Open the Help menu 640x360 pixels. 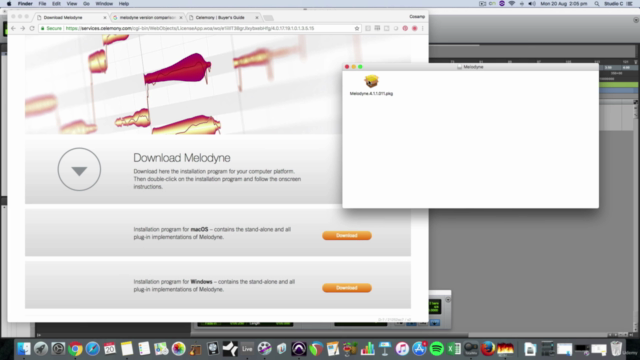124,4
